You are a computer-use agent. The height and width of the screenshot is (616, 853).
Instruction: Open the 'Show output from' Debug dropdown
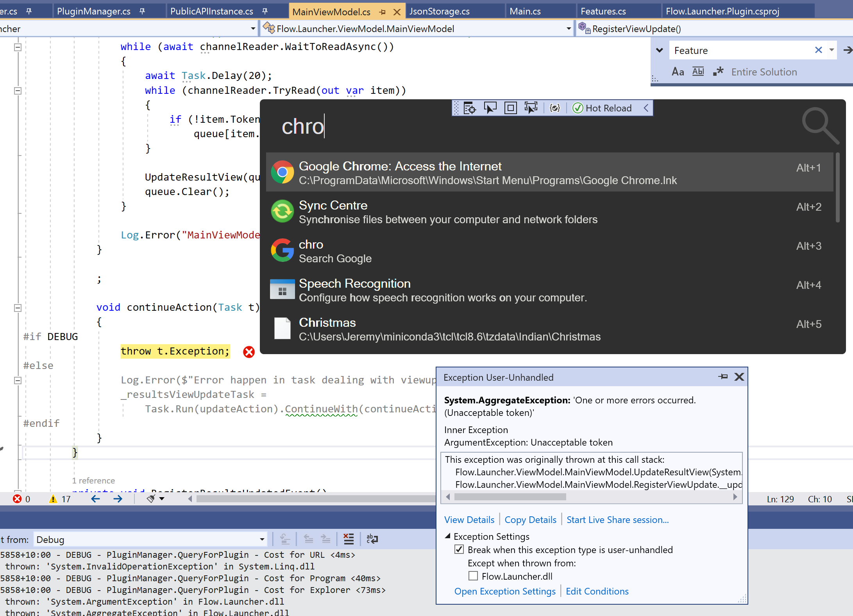tap(262, 540)
